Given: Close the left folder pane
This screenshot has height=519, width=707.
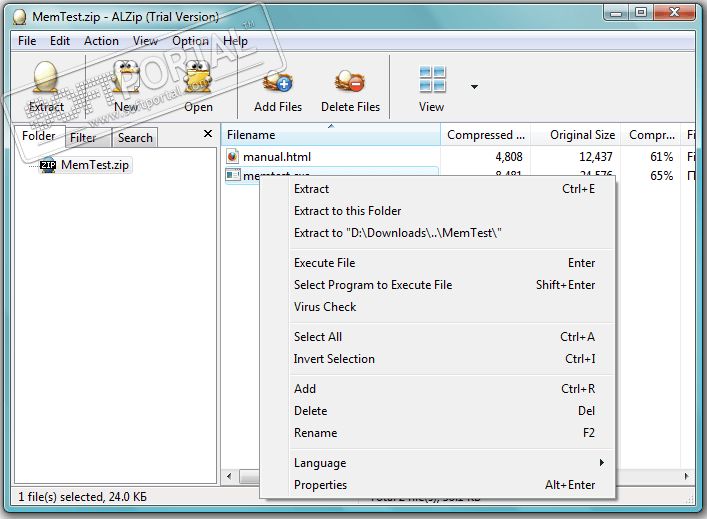Looking at the screenshot, I should (208, 133).
